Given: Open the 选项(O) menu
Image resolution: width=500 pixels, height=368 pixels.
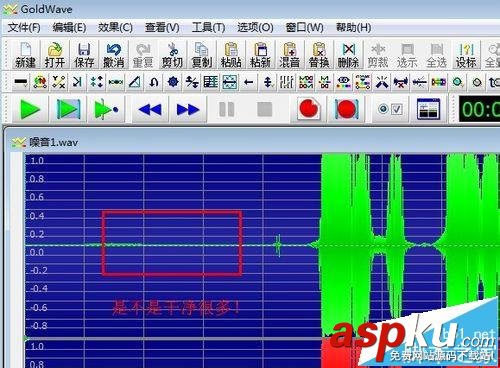Looking at the screenshot, I should [255, 27].
